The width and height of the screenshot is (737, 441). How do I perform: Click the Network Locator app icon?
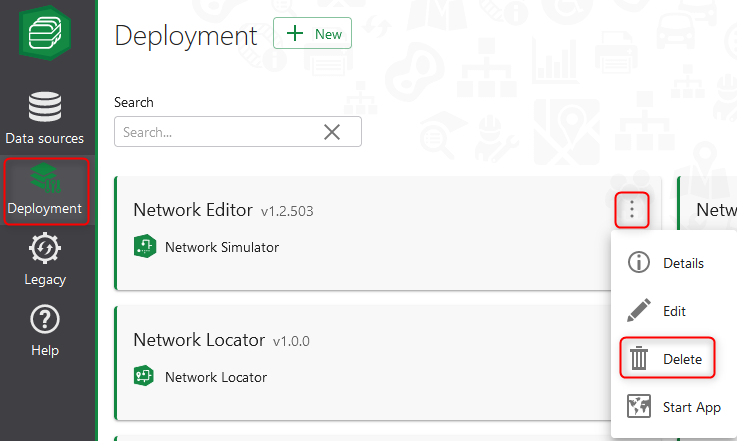click(144, 376)
